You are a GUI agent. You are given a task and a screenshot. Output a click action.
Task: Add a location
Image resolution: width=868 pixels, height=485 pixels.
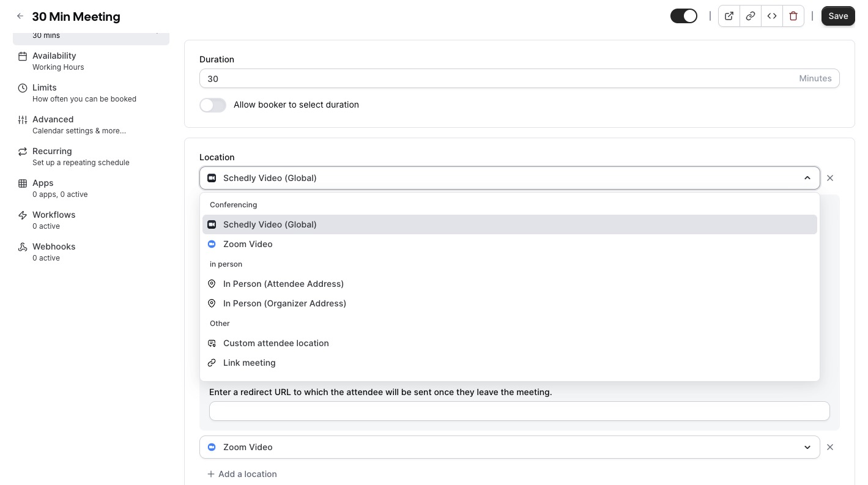coord(242,474)
